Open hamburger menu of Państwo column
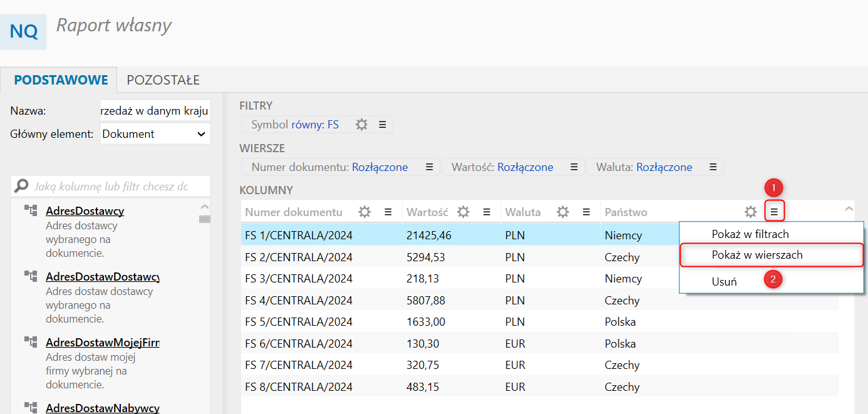The width and height of the screenshot is (868, 414). (x=774, y=212)
